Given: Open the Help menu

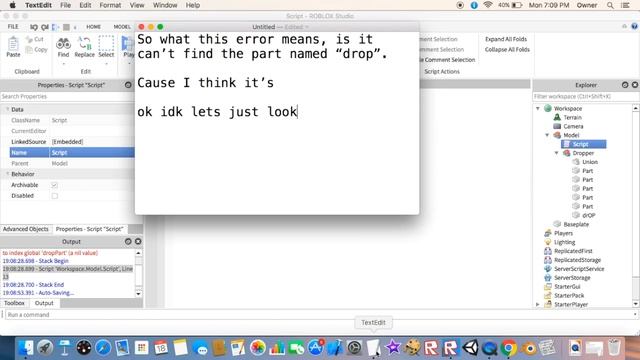Looking at the screenshot, I should pos(193,5).
